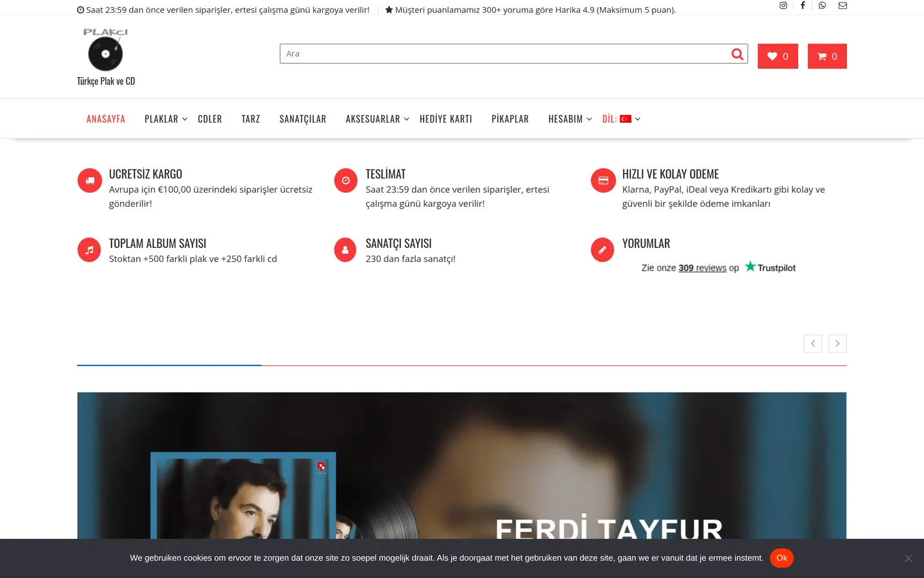Click the Sanatçı Sayısı heading

click(x=398, y=243)
